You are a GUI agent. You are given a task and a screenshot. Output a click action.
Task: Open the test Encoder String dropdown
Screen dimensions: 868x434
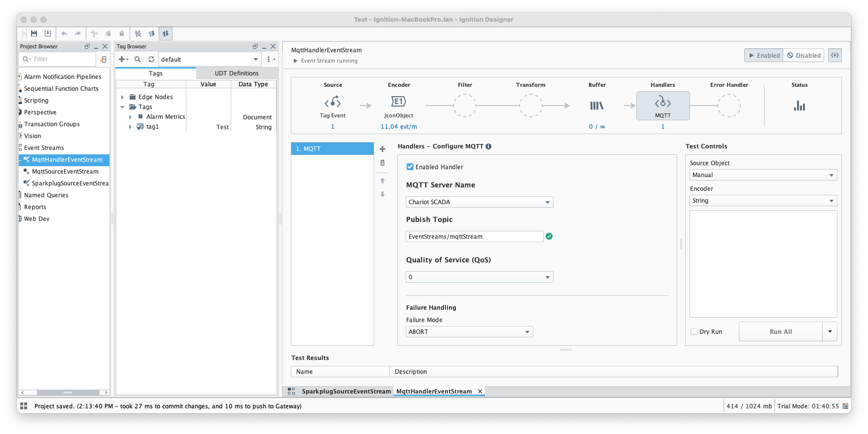(763, 200)
